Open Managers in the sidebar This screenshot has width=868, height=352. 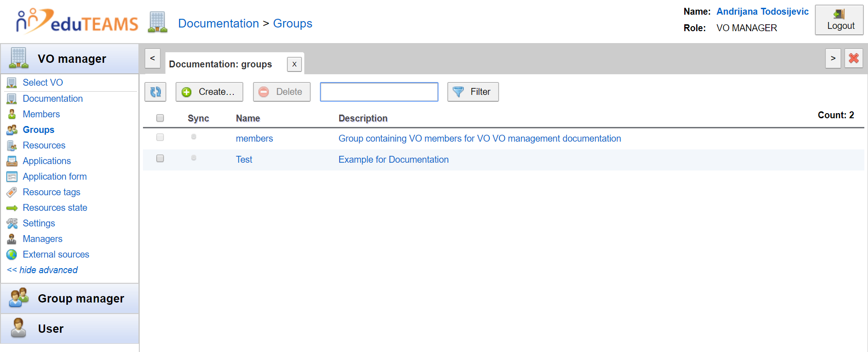click(x=43, y=239)
